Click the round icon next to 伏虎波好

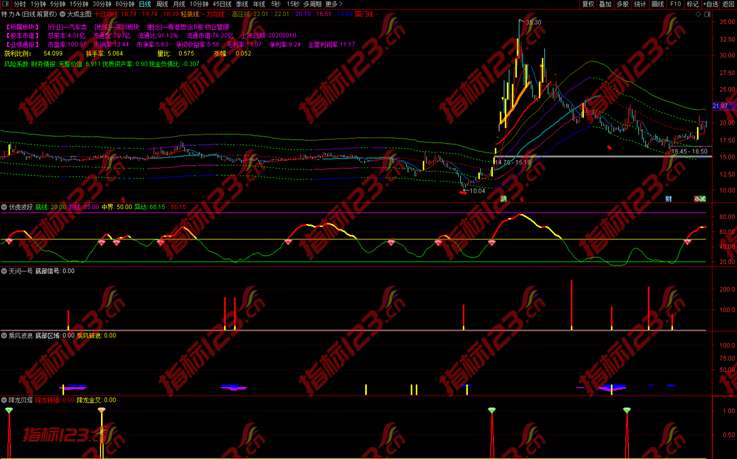click(x=4, y=207)
